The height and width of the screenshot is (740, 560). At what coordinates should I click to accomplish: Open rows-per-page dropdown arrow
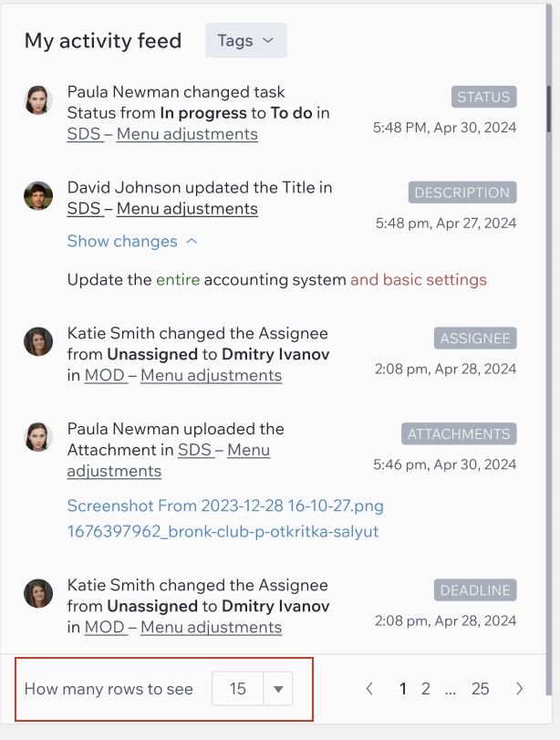[278, 689]
